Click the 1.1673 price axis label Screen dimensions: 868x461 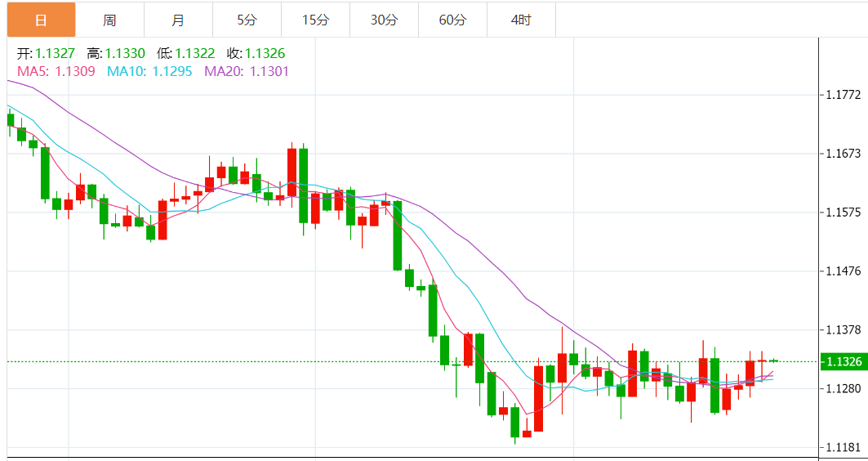pyautogui.click(x=844, y=154)
